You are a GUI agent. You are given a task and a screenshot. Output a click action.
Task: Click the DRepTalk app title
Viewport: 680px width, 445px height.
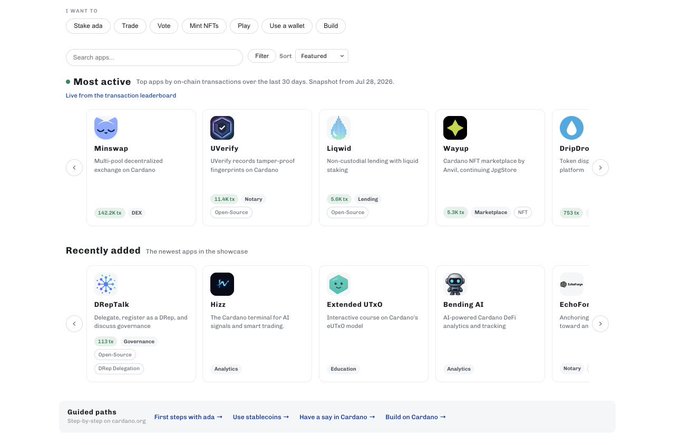pyautogui.click(x=111, y=304)
